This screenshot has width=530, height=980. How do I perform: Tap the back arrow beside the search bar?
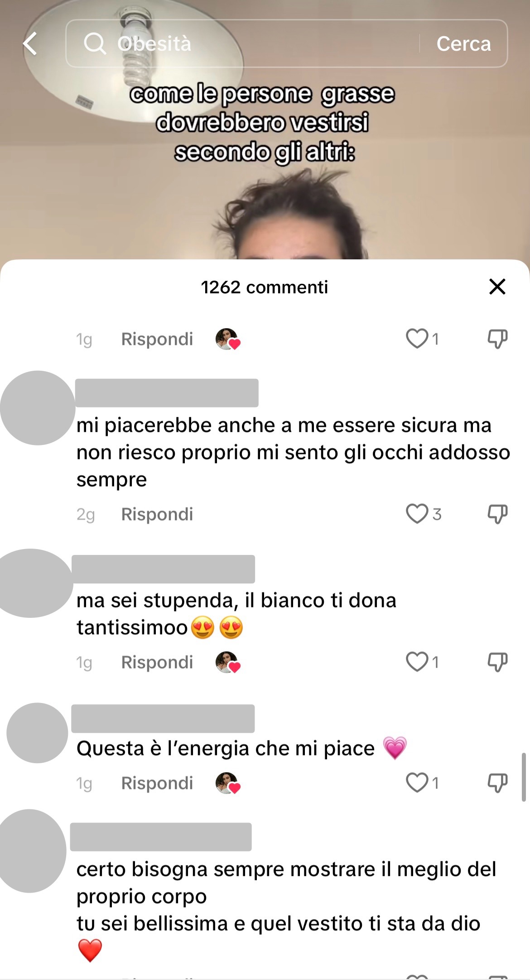(30, 44)
